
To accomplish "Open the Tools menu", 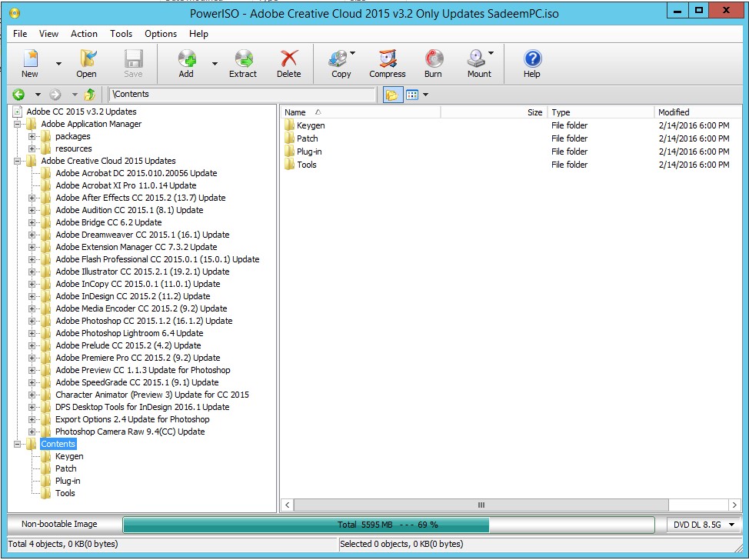I will click(121, 34).
